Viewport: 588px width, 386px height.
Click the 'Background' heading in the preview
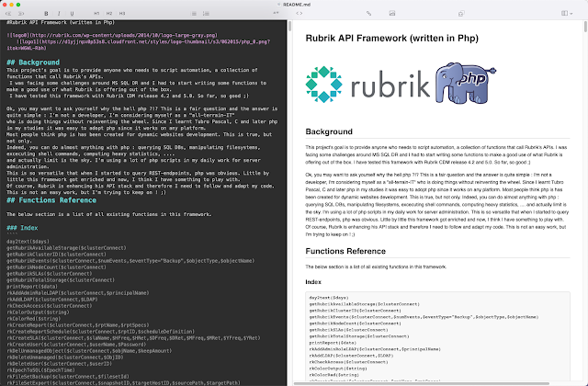click(x=329, y=131)
